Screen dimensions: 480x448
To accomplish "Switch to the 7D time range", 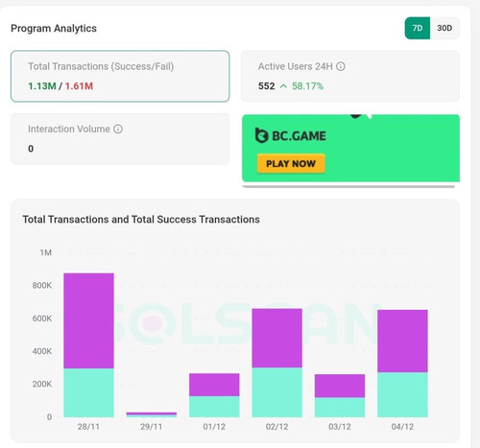I will (418, 28).
